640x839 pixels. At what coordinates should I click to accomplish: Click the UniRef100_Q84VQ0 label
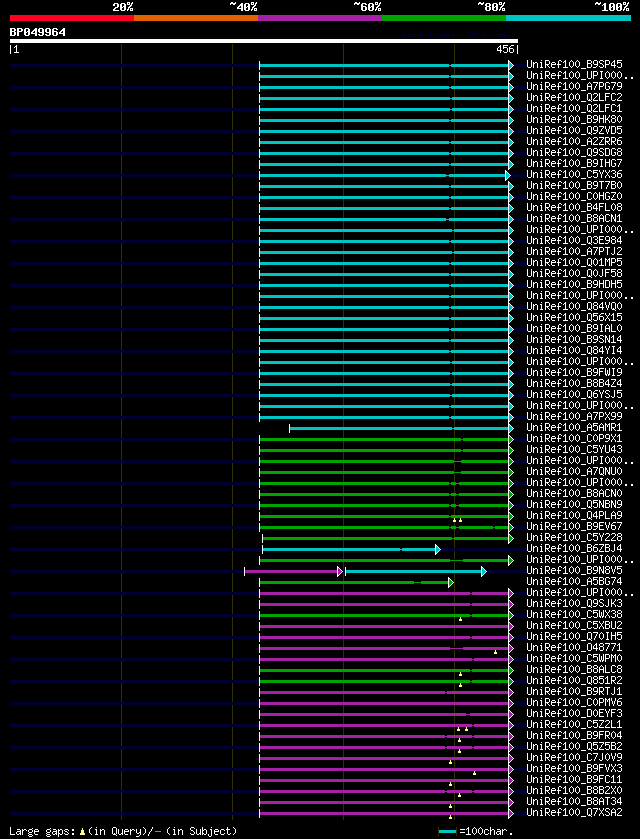coord(574,307)
